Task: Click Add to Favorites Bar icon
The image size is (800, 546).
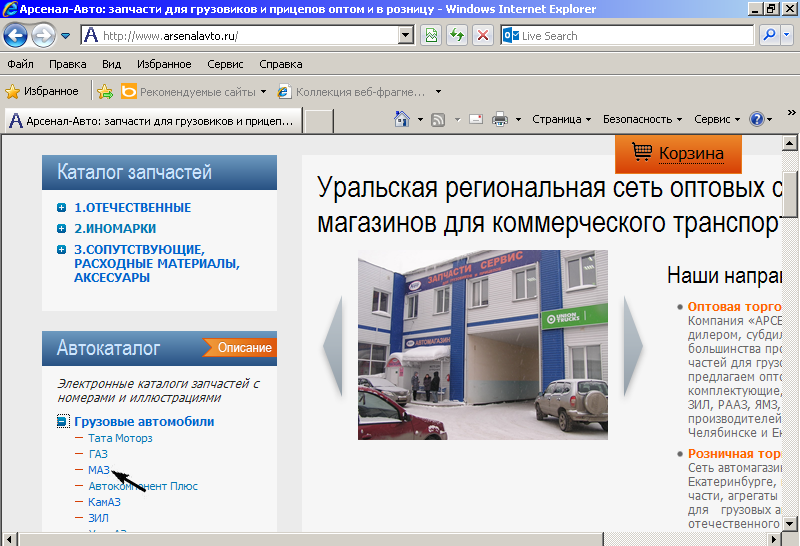Action: click(x=105, y=92)
